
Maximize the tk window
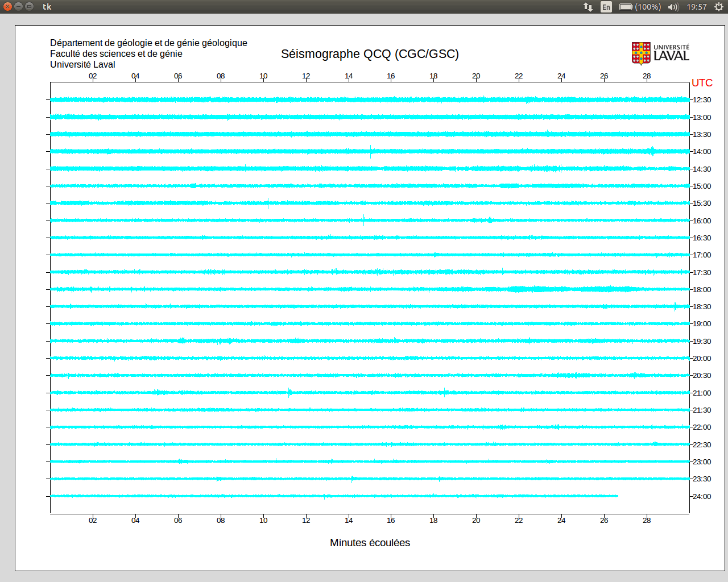tap(30, 7)
